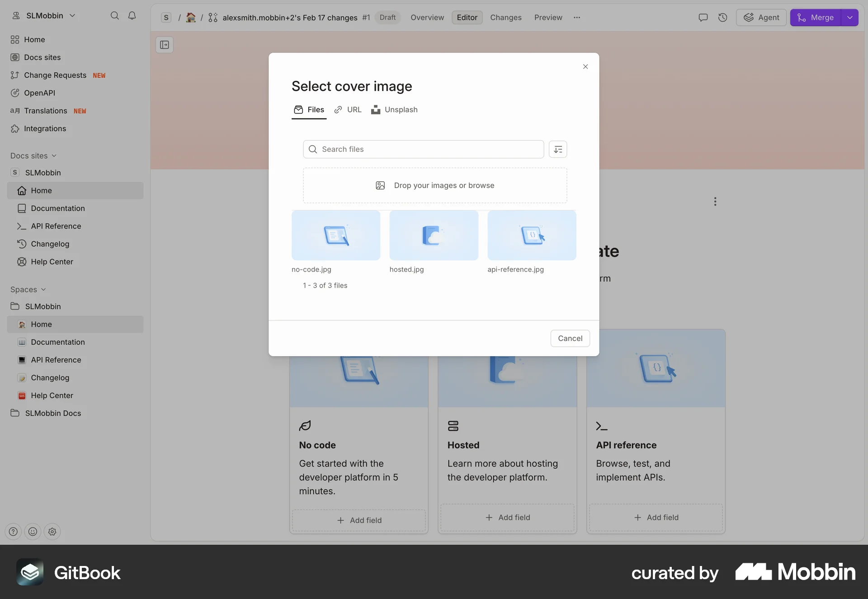Click Drop your images or browse
Screen dimensions: 868x599
[434, 185]
